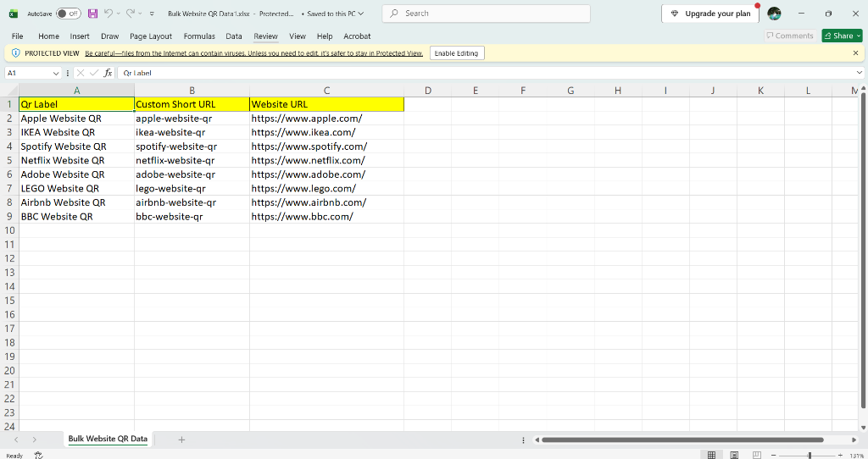The width and height of the screenshot is (868, 459).
Task: Click the Undo arrow icon
Action: pyautogui.click(x=108, y=14)
